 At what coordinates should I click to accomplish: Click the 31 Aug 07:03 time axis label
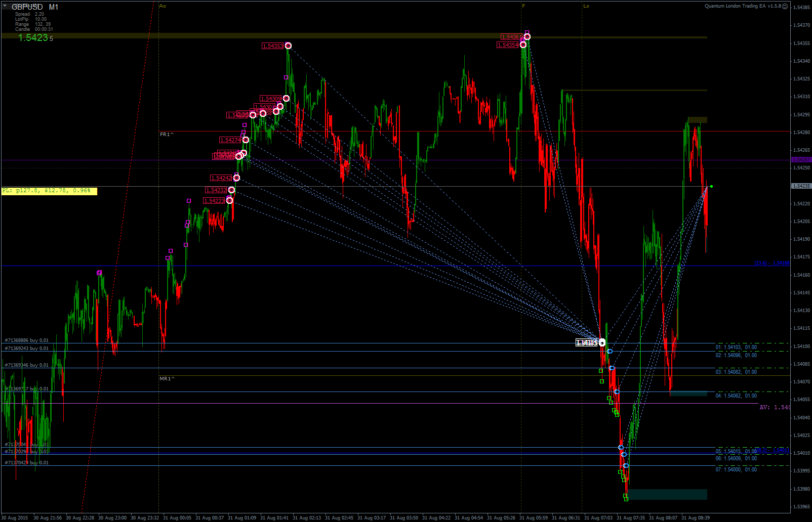tap(598, 517)
